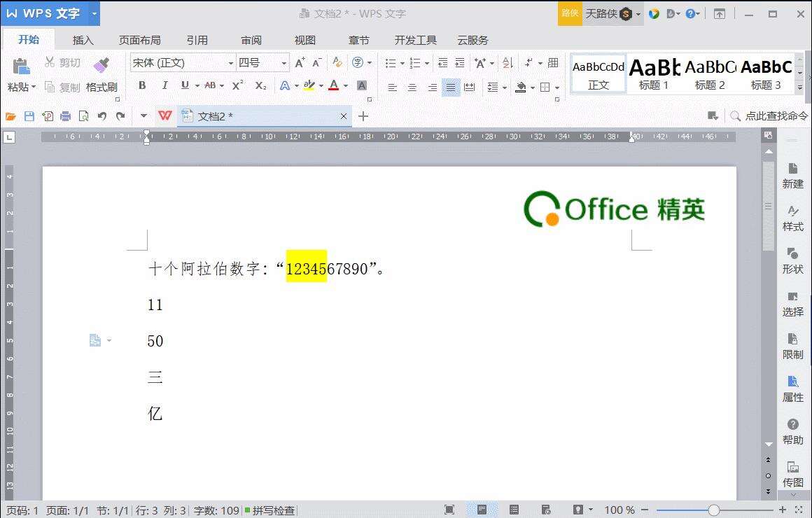Click the clear formatting eraser icon

[337, 63]
